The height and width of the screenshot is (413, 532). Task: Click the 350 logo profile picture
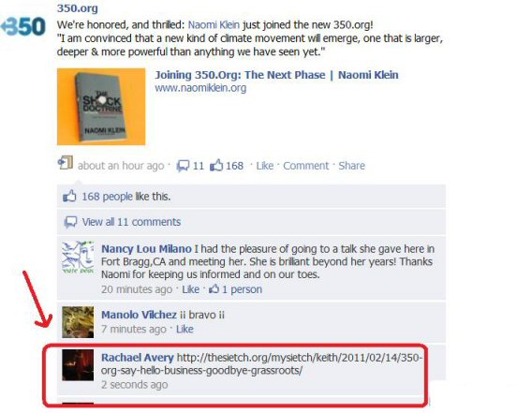[23, 26]
